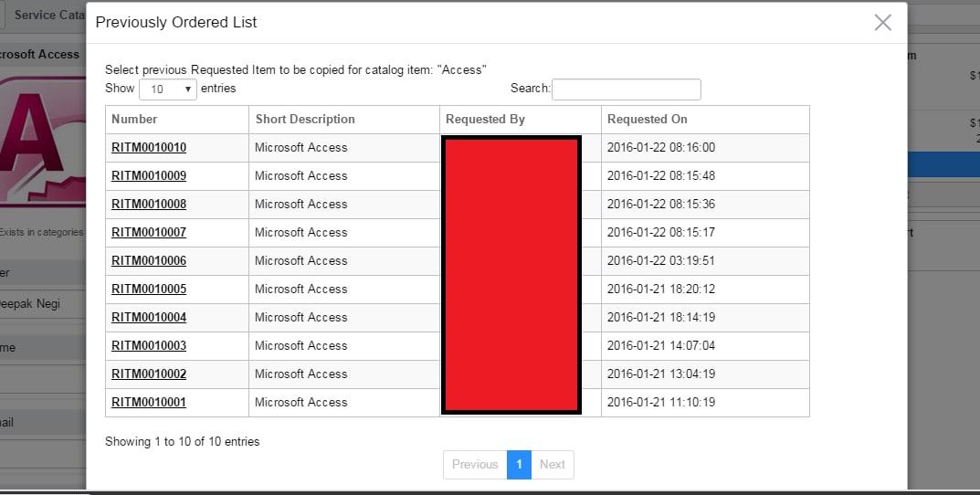This screenshot has height=495, width=980.
Task: Click Microsoft Access in RITM0010001 row
Action: [301, 402]
